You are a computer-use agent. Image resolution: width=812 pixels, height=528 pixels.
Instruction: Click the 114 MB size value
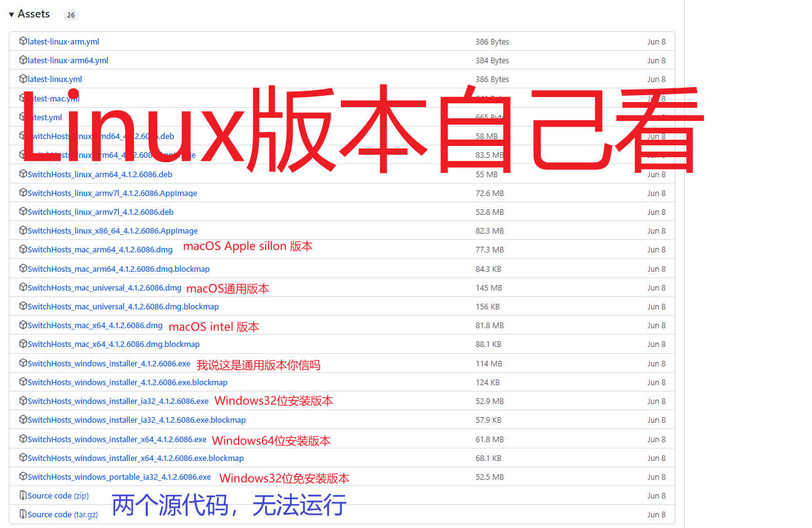489,364
